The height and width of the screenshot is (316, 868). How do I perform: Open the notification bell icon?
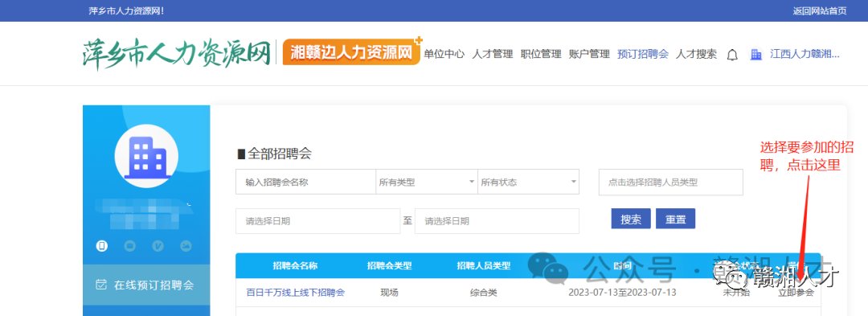click(x=732, y=55)
